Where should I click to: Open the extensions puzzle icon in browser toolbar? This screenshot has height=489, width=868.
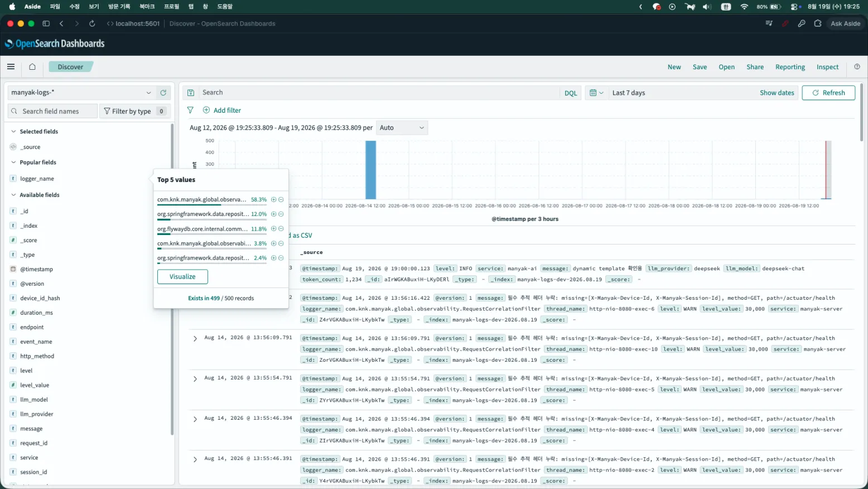click(818, 23)
